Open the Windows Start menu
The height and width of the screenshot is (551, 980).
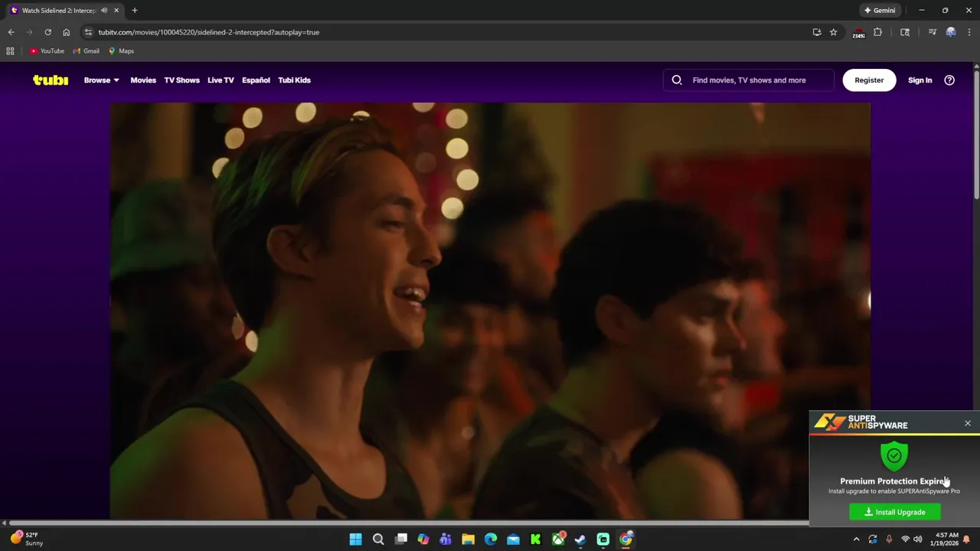click(x=355, y=540)
